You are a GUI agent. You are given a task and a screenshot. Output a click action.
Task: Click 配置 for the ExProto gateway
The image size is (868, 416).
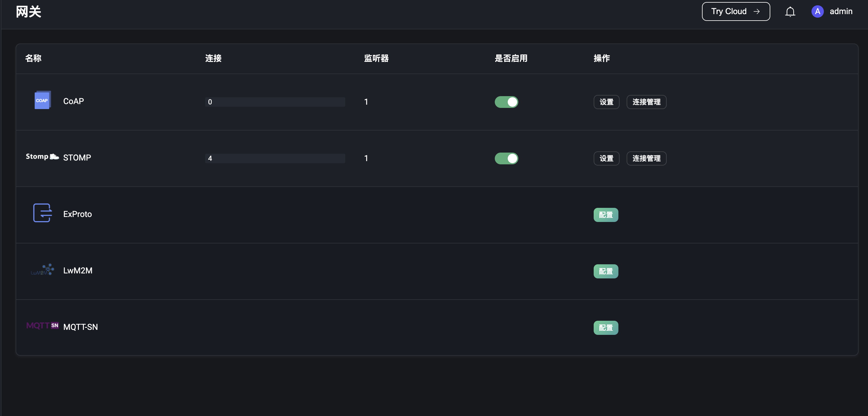tap(606, 215)
